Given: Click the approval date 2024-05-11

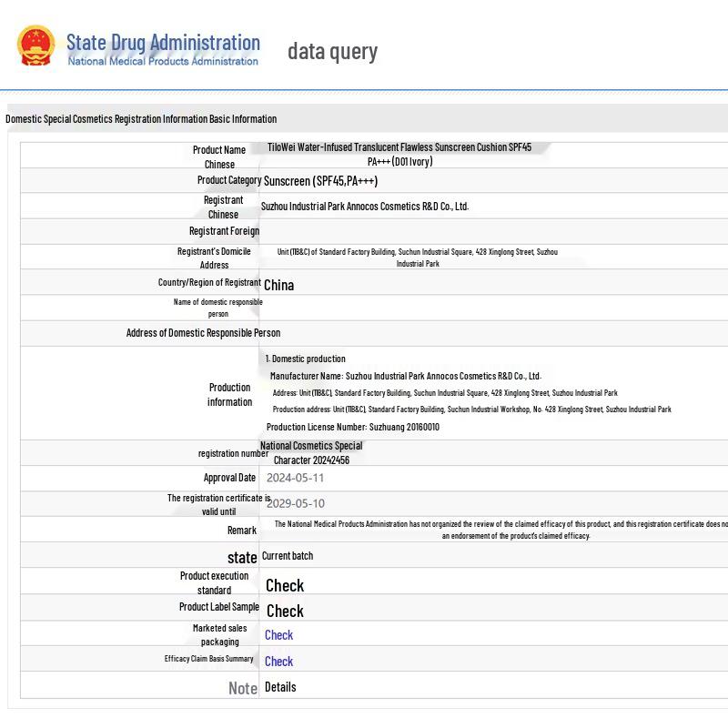Looking at the screenshot, I should coord(295,478).
